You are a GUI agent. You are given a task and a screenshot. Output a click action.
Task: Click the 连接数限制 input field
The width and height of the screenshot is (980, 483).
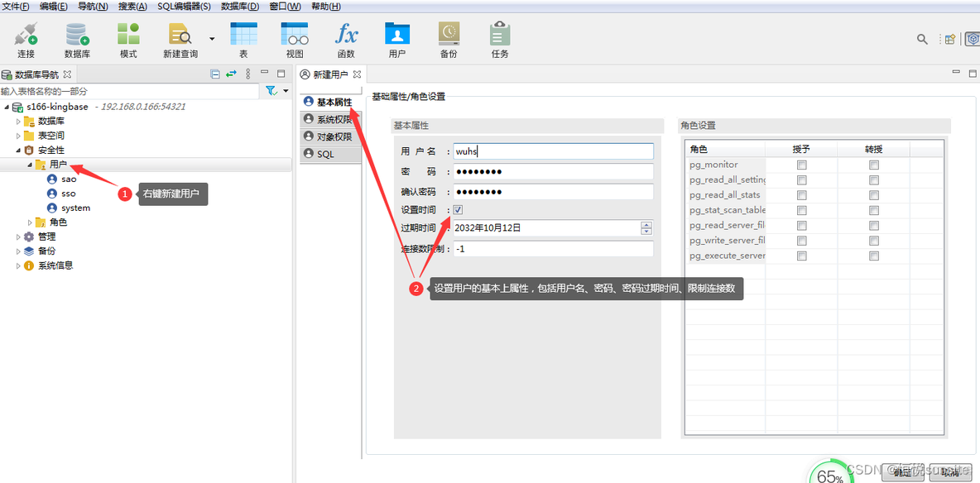coord(553,249)
